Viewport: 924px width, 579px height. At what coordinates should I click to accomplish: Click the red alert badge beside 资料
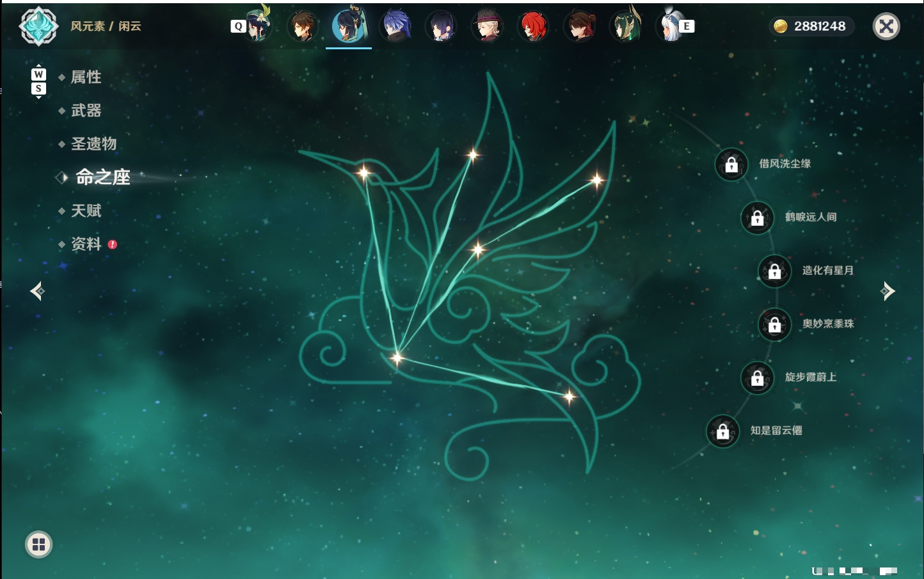coord(113,244)
